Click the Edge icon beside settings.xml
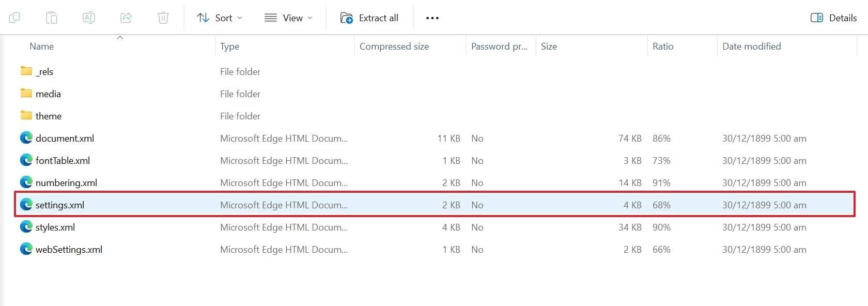This screenshot has height=306, width=868. (x=26, y=204)
